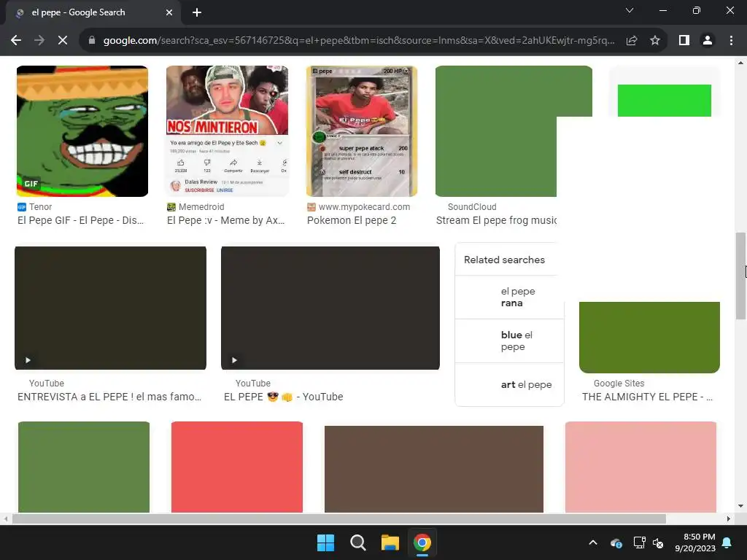Click 'El Pepe :v - Meme by Ax...' link
The image size is (747, 560).
tap(226, 220)
